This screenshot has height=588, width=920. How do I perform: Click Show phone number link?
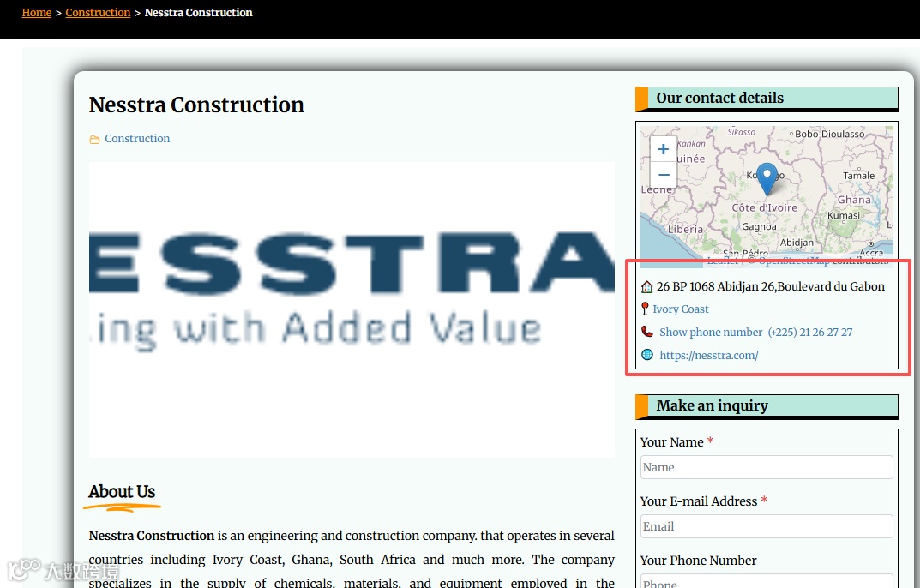tap(711, 333)
